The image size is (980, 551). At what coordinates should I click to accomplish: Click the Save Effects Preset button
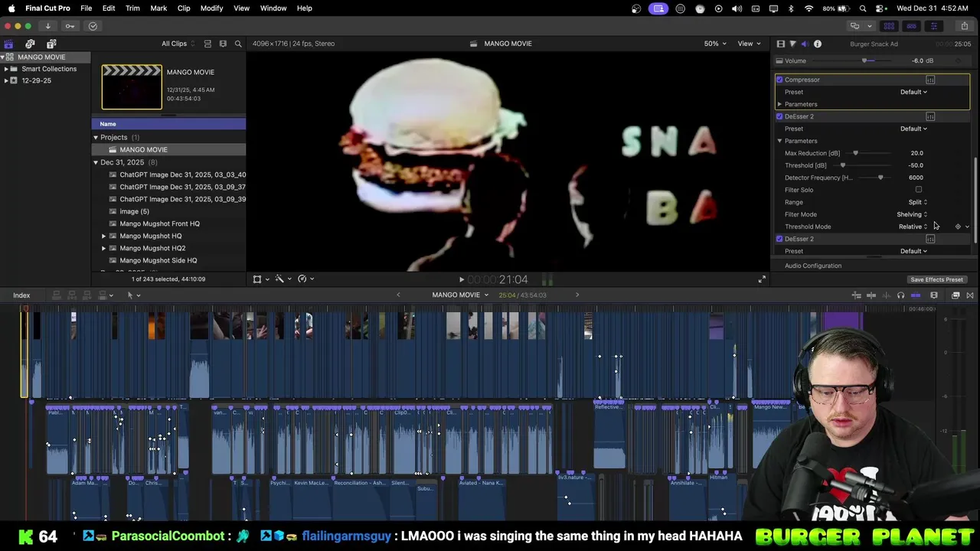pos(936,279)
